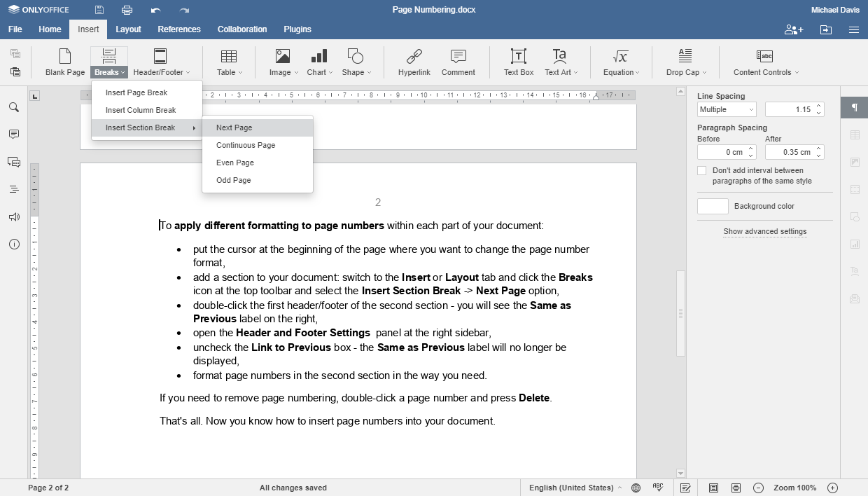
Task: Choose Insert Page Break
Action: (147, 92)
